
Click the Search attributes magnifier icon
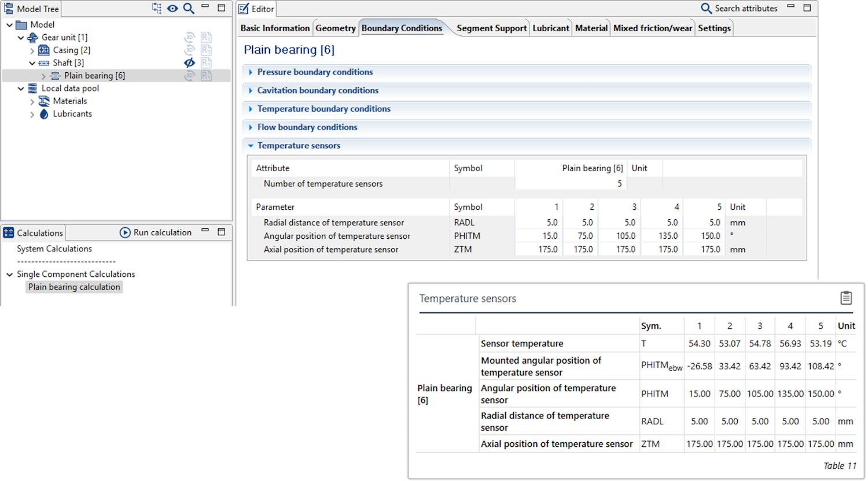coord(706,8)
